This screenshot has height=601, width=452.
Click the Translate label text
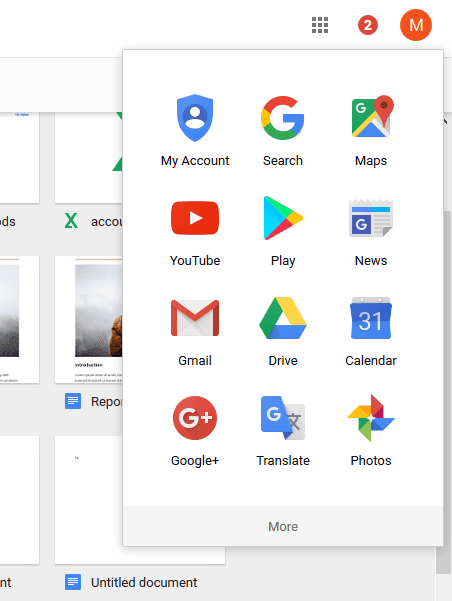pyautogui.click(x=283, y=460)
